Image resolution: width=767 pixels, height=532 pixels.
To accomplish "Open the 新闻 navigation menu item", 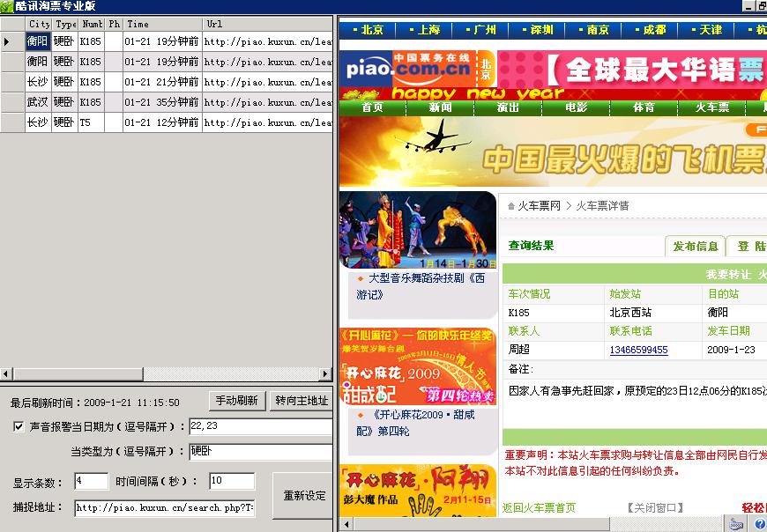I will [440, 107].
